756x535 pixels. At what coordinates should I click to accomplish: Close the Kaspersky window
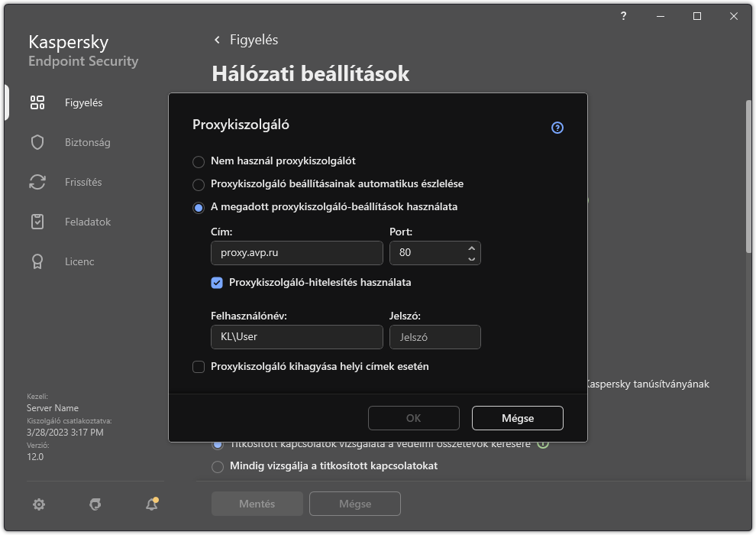(734, 16)
